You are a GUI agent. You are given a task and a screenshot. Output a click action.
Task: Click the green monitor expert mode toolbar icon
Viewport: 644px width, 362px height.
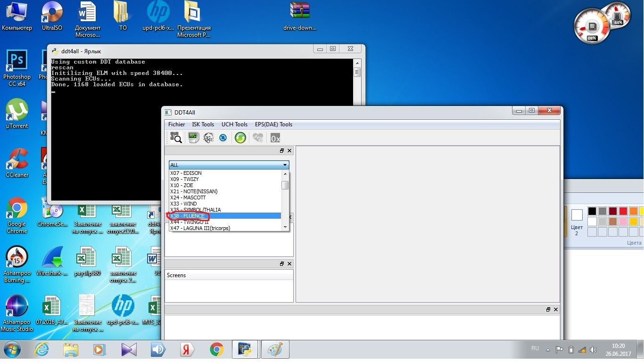(x=193, y=138)
